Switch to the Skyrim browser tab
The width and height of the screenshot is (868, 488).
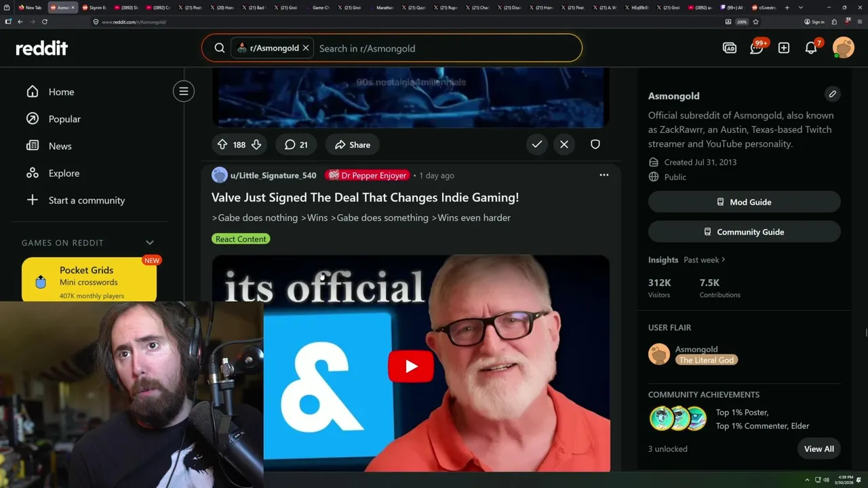pos(94,7)
